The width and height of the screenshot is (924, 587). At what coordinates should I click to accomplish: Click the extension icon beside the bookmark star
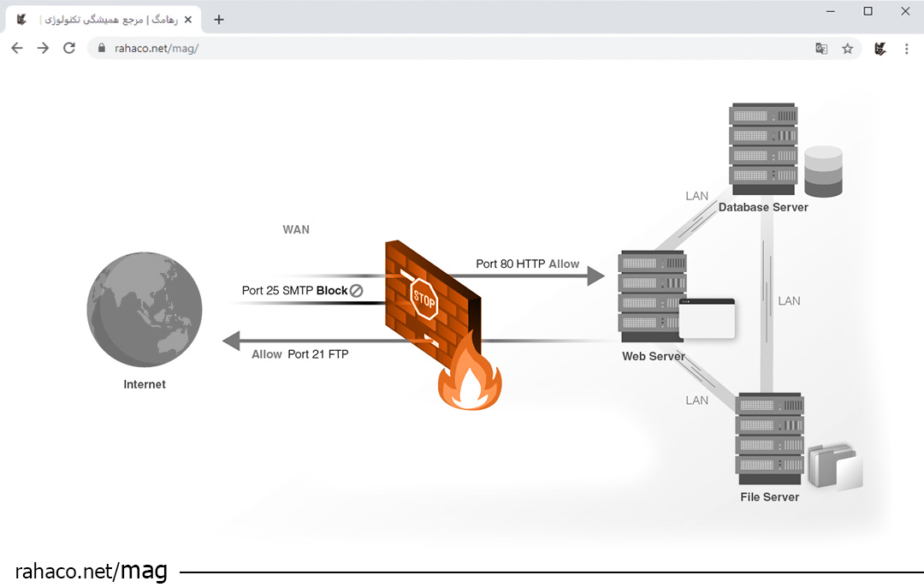[880, 49]
